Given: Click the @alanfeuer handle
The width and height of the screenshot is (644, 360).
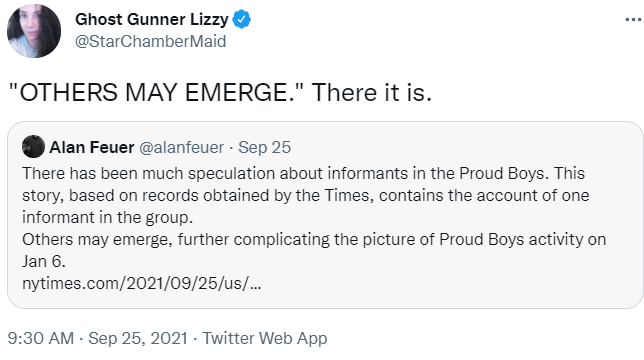Looking at the screenshot, I should 182,147.
